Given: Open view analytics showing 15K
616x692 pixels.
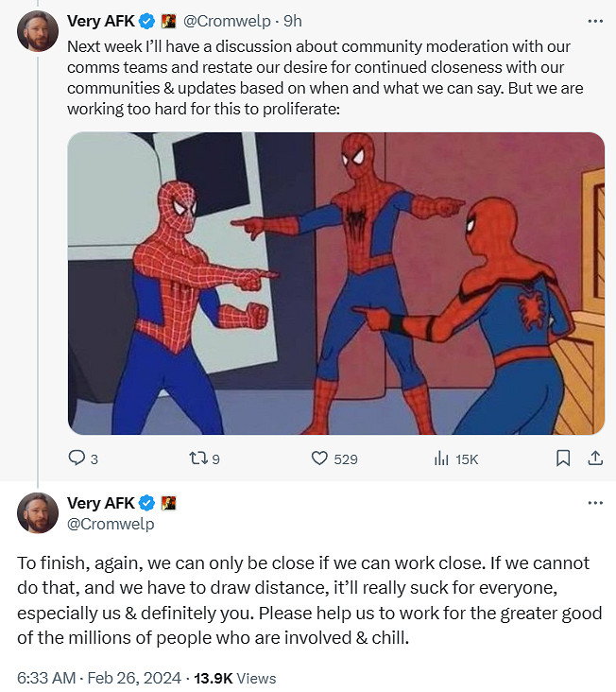Looking at the screenshot, I should click(x=440, y=458).
